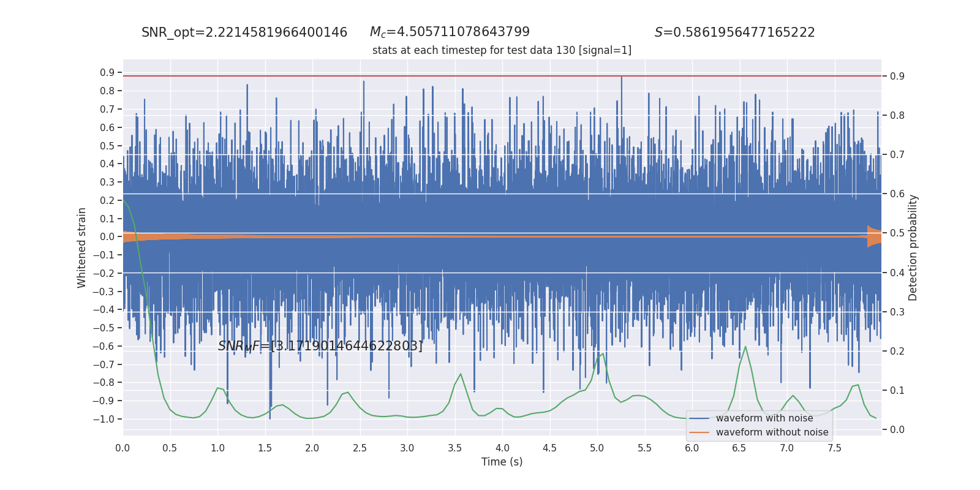The width and height of the screenshot is (980, 490).
Task: Click the x-axis tick label 3.0
Action: [x=407, y=448]
